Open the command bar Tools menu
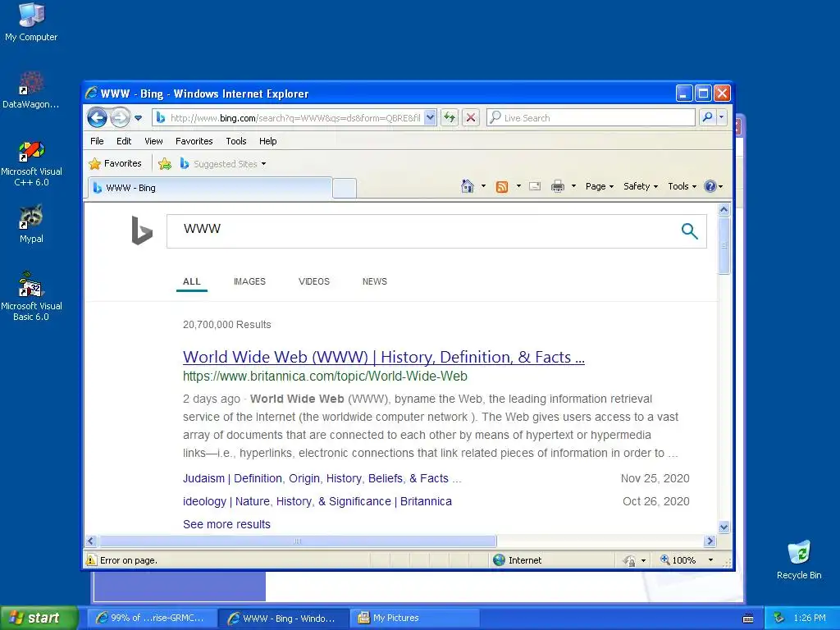 click(682, 186)
